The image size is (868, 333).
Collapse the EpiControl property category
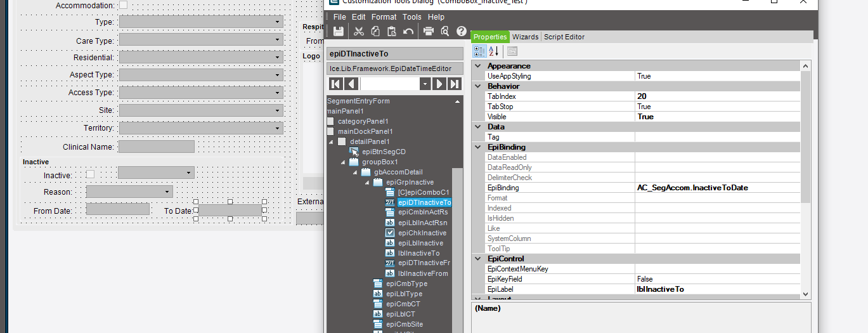coord(477,259)
